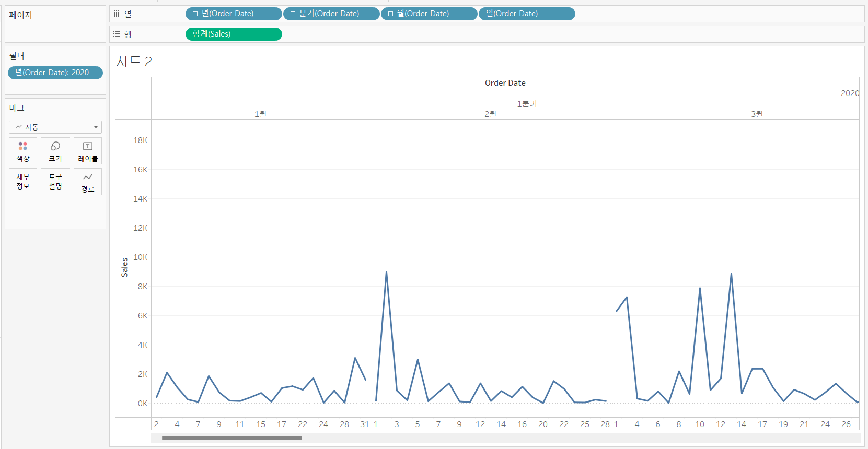Click the 3월 month header

(x=757, y=114)
